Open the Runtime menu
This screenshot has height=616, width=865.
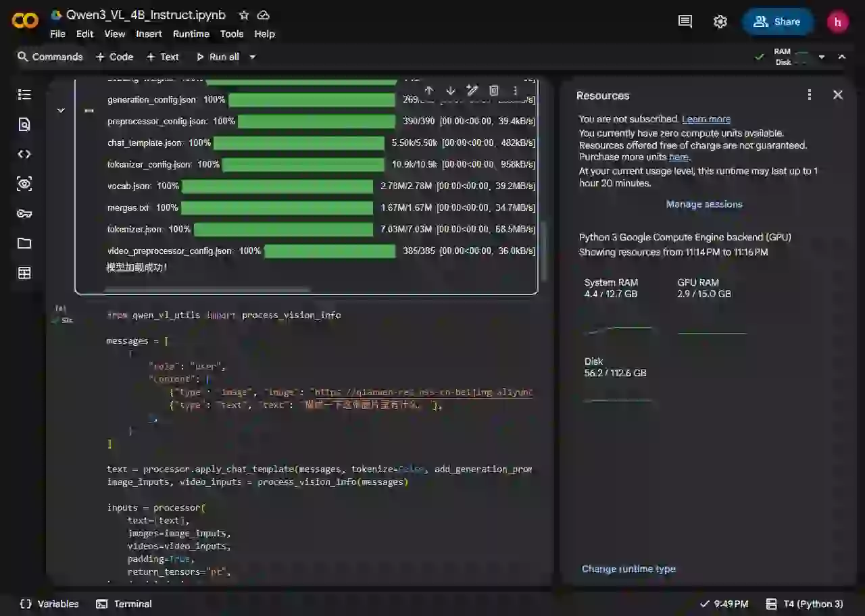coord(191,34)
